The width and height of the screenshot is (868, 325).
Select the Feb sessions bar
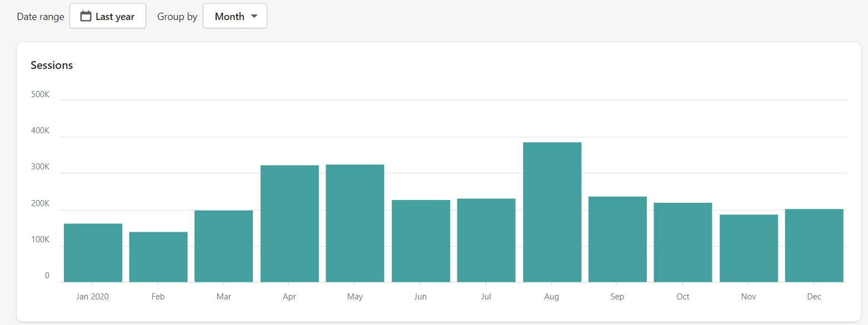pos(158,257)
